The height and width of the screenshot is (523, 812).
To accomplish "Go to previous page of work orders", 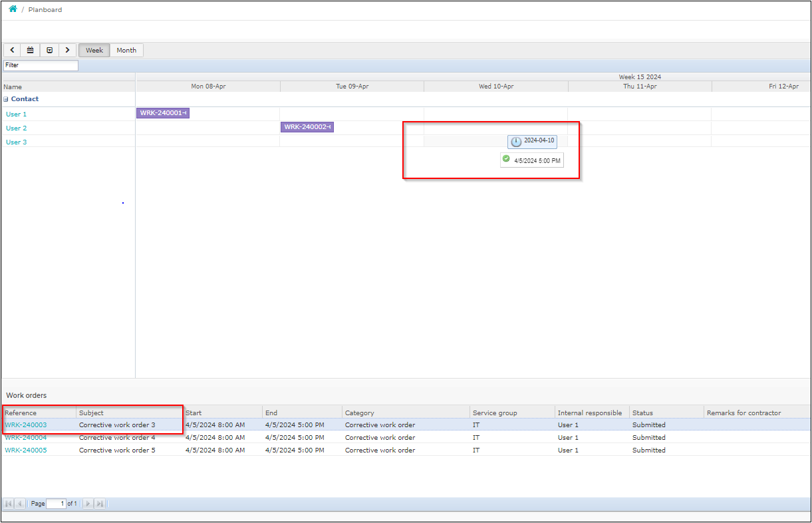I will 20,504.
